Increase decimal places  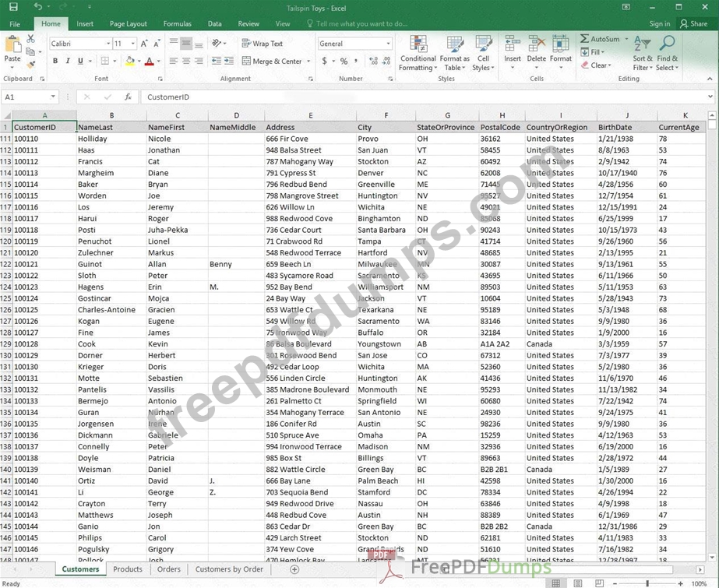(374, 61)
